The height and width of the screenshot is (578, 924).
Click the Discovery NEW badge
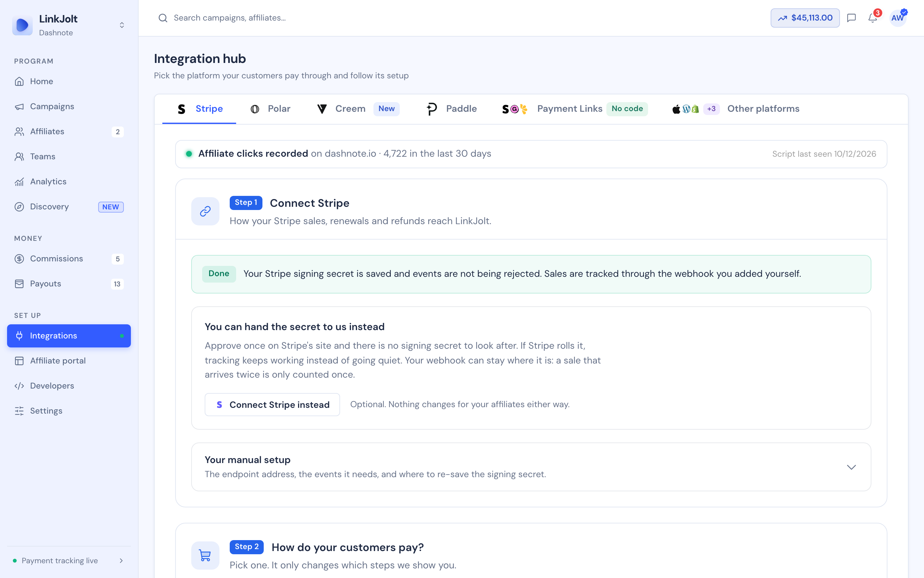[111, 207]
